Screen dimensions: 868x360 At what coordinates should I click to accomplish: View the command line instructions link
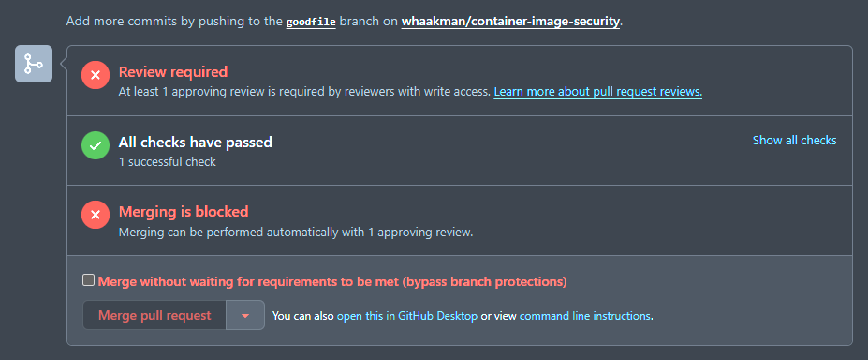click(x=584, y=316)
